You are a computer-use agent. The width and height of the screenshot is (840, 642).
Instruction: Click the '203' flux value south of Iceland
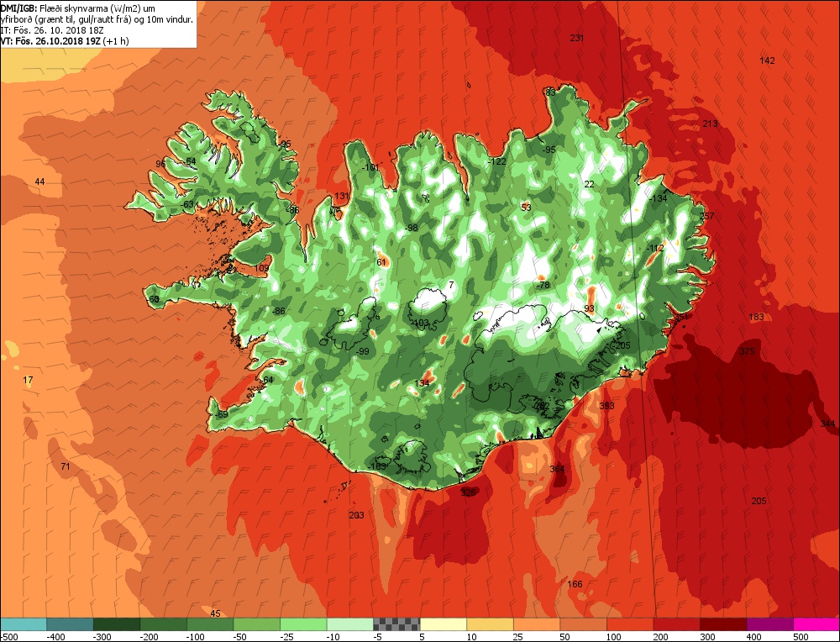click(356, 515)
